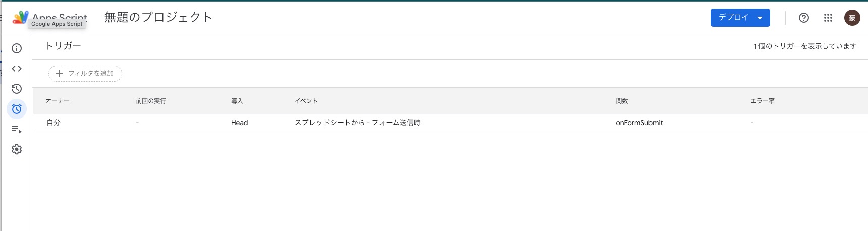
Task: Click the エラー率 column header
Action: [x=763, y=101]
